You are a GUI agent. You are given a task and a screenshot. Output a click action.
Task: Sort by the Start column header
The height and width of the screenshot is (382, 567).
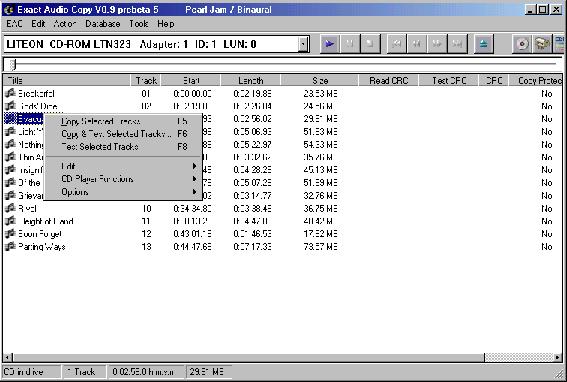pos(191,80)
